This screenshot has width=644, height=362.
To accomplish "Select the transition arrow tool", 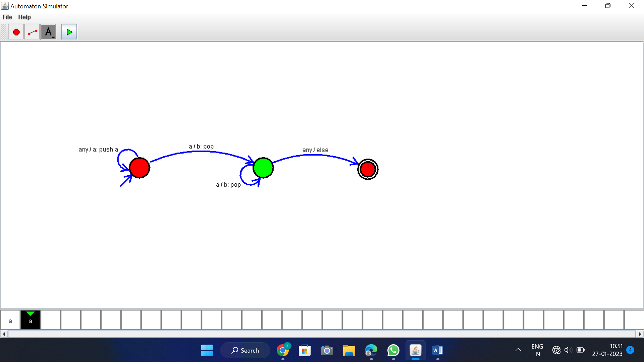I will pos(32,32).
